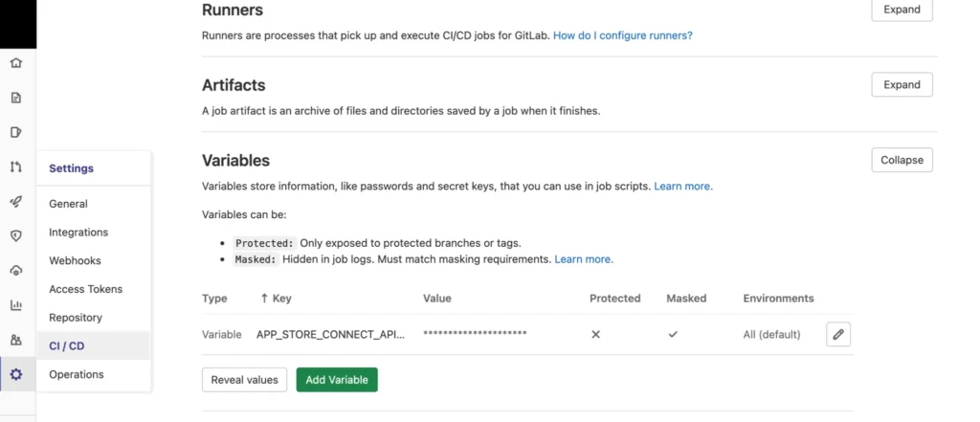
Task: Click the Masked check mark in variable row
Action: (673, 335)
